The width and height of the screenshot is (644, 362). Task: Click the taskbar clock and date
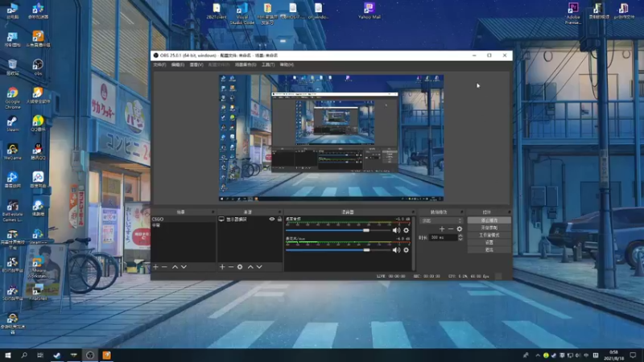point(613,355)
